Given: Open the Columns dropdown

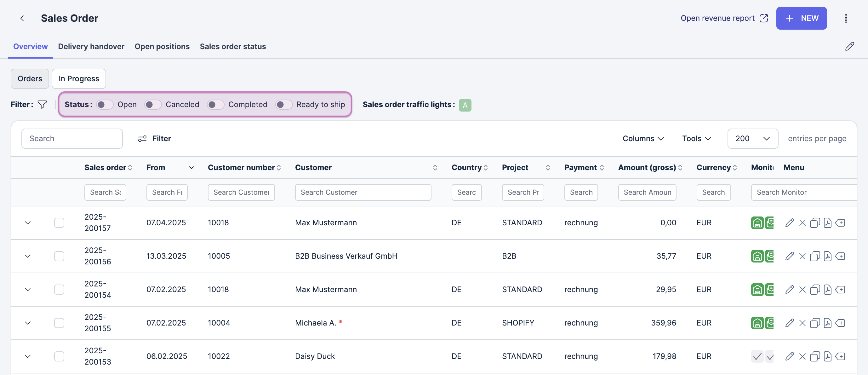Looking at the screenshot, I should 643,139.
